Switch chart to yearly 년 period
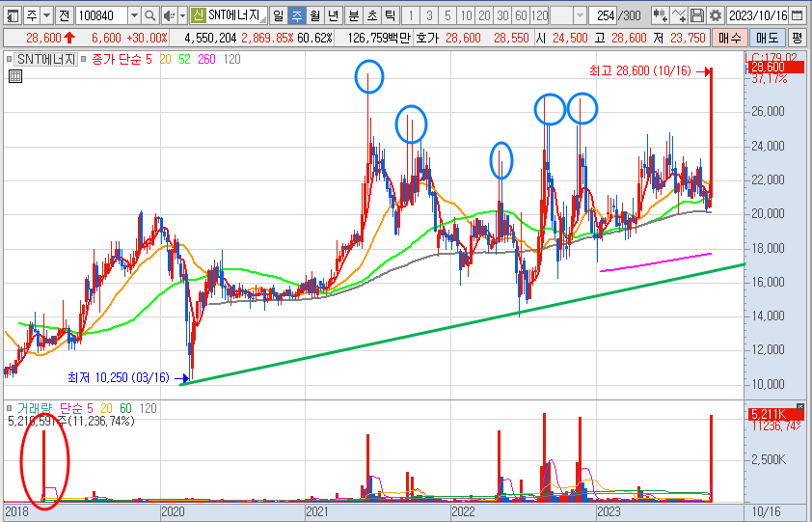The image size is (812, 522). tap(333, 16)
